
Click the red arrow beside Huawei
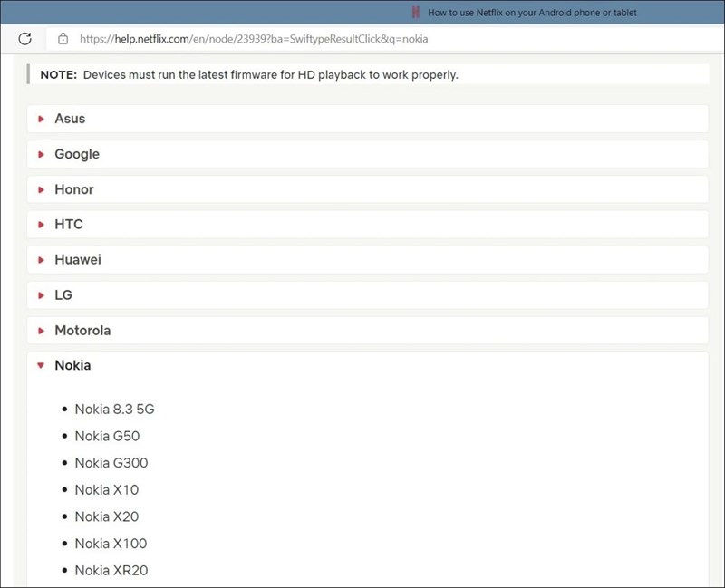[41, 260]
